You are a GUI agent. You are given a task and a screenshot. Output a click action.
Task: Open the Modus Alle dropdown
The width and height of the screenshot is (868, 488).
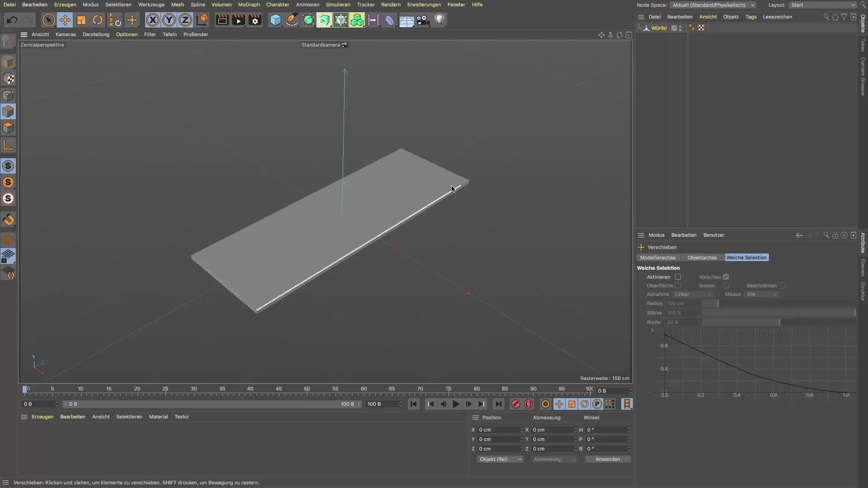tap(761, 294)
